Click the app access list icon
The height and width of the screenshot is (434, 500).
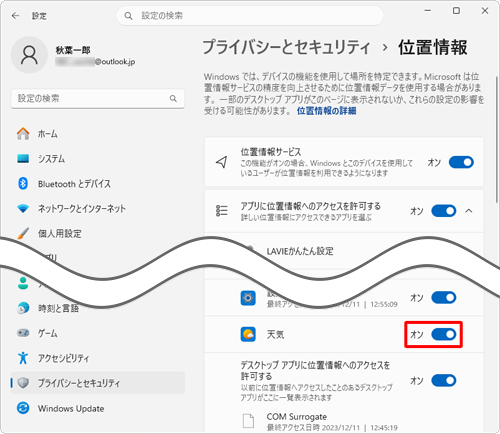pyautogui.click(x=222, y=211)
